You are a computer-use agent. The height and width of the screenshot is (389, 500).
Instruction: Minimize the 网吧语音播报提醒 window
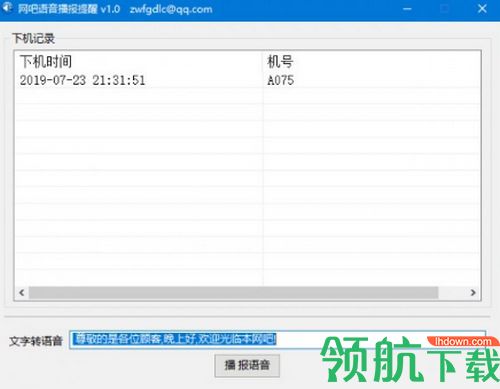(407, 9)
